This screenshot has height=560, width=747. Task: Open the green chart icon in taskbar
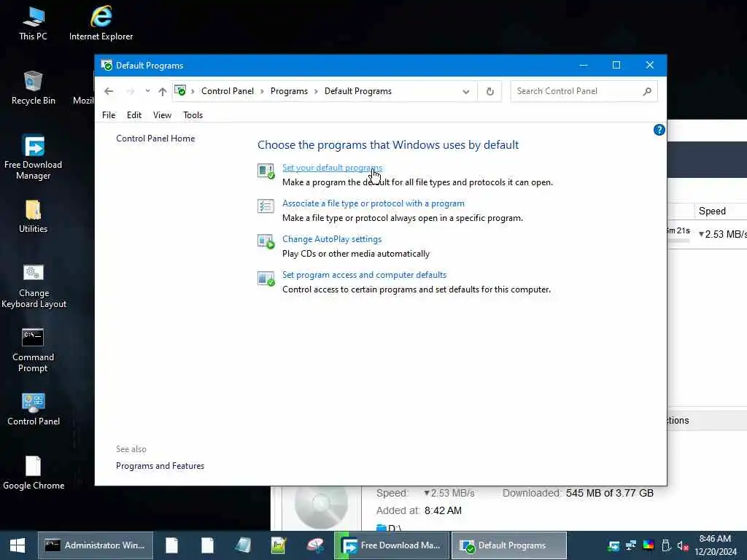(x=278, y=545)
